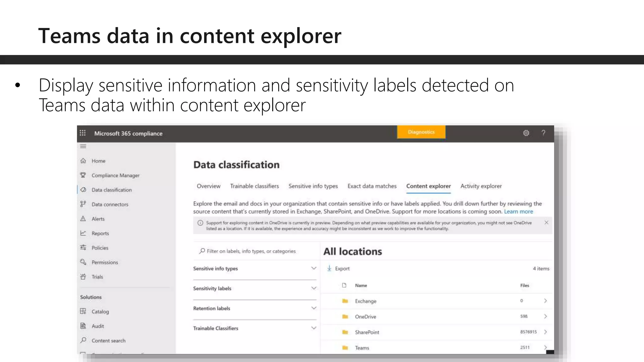Open Data connectors in sidebar
Viewport: 644px width, 362px height.
click(110, 204)
